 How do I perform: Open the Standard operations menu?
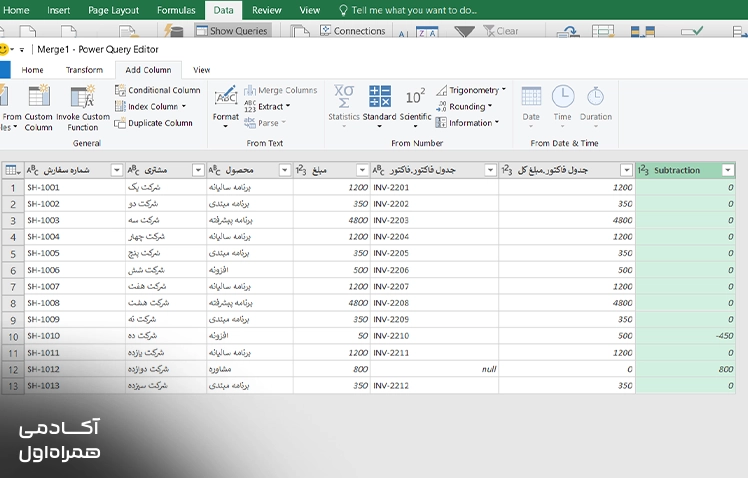tap(379, 106)
